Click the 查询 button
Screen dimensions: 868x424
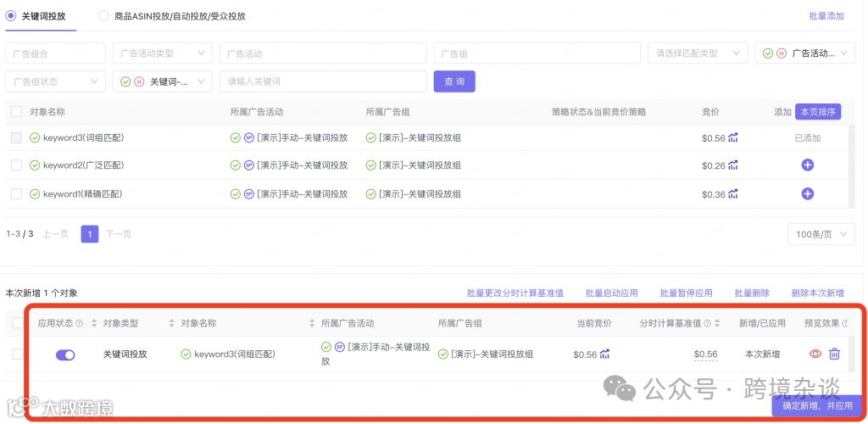454,81
